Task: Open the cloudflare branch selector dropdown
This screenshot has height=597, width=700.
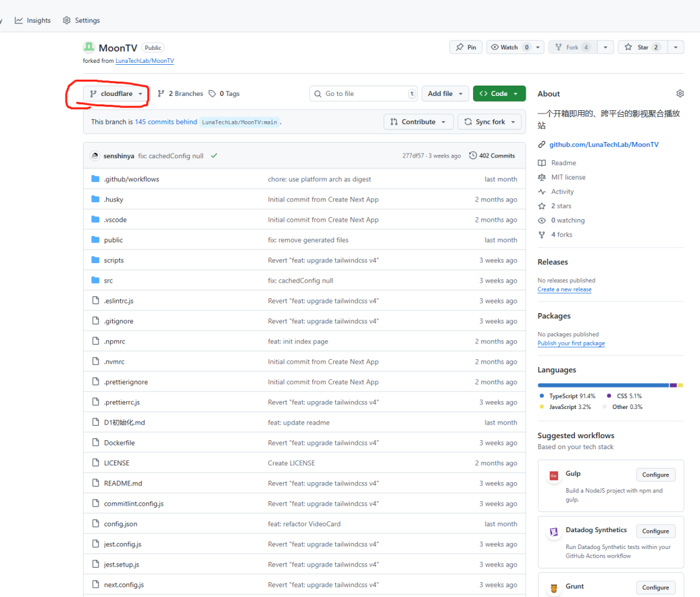Action: point(116,94)
